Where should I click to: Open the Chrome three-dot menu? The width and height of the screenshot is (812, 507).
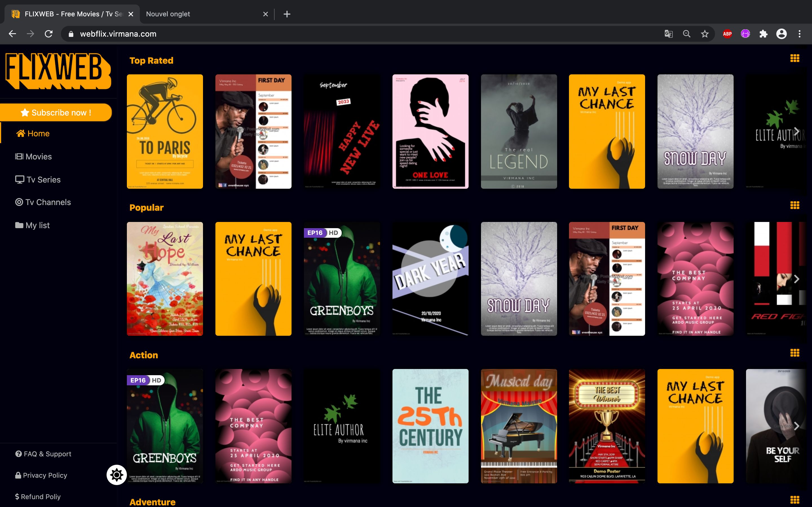coord(800,34)
